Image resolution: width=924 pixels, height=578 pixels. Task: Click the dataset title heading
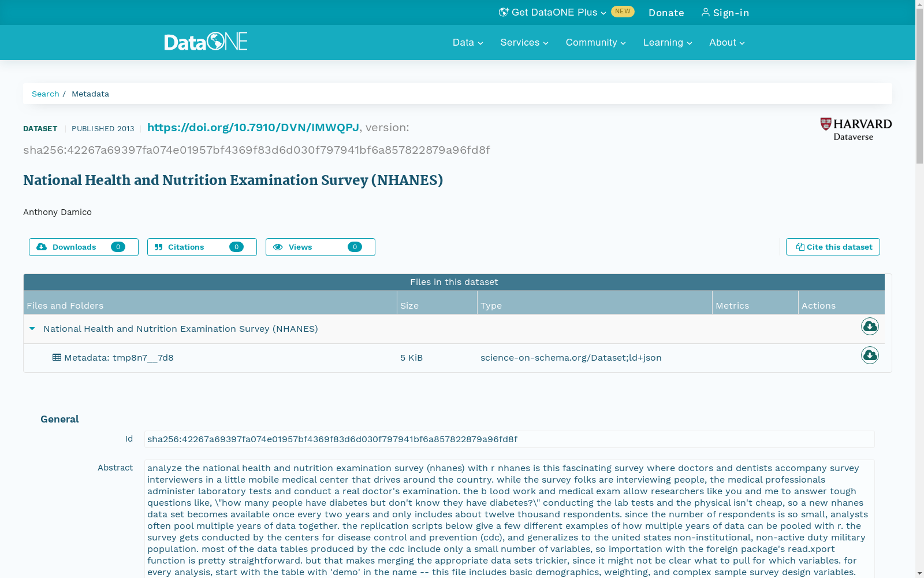tap(233, 180)
